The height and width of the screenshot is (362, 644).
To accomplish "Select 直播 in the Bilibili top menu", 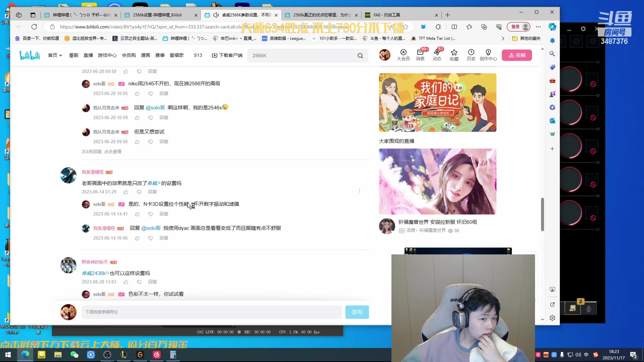I will pyautogui.click(x=88, y=55).
